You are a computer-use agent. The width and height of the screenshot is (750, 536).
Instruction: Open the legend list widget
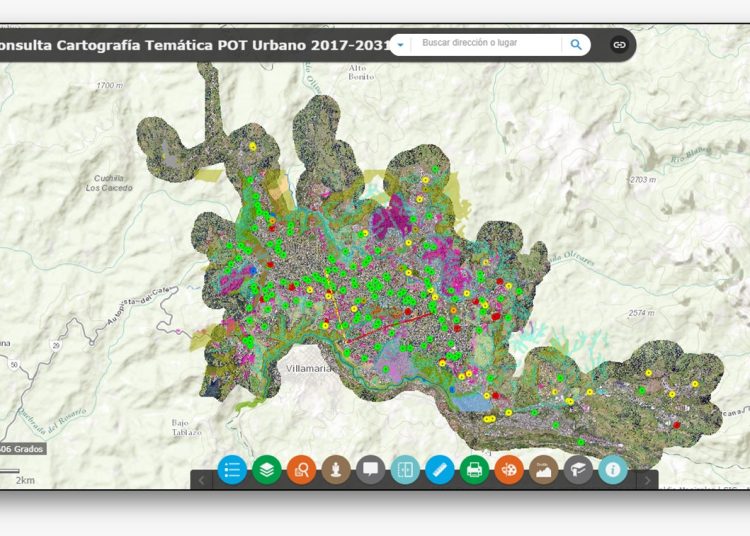(x=232, y=470)
